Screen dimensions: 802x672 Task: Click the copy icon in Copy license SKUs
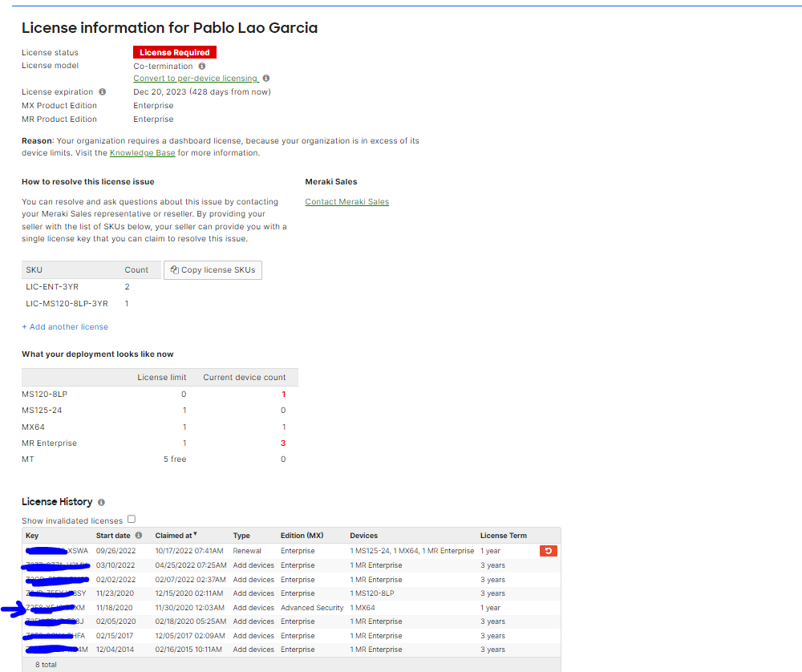[174, 270]
